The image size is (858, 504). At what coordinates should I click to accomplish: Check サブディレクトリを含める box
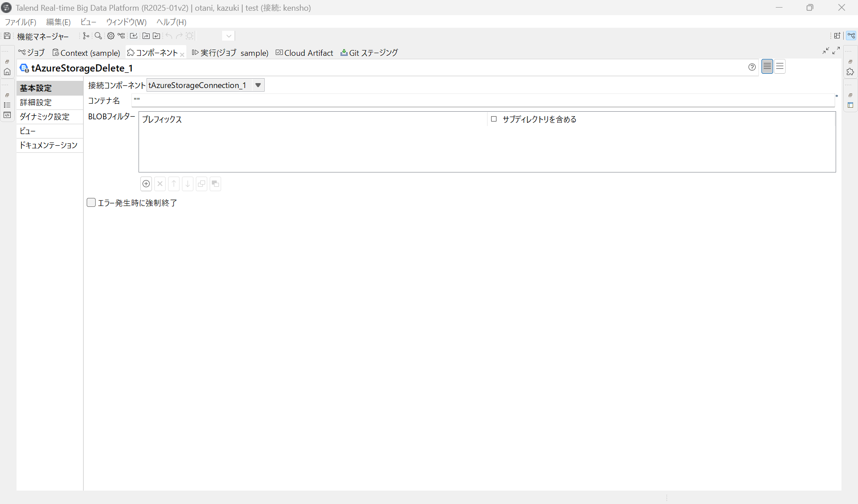494,119
